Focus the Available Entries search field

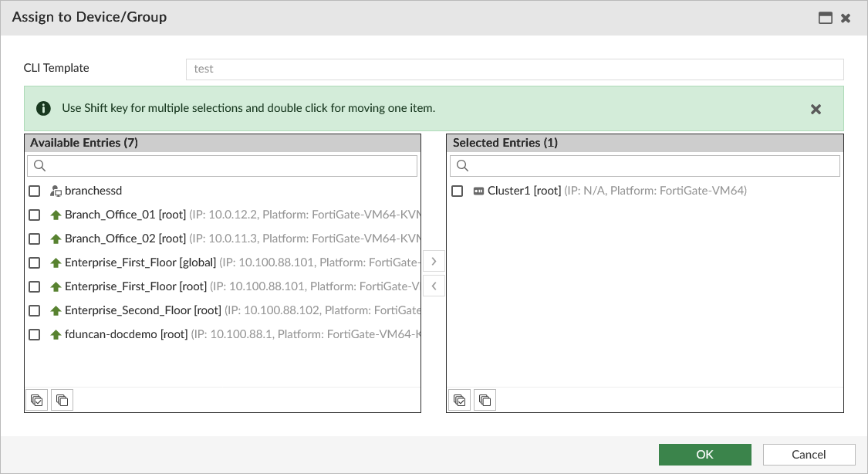(231, 166)
